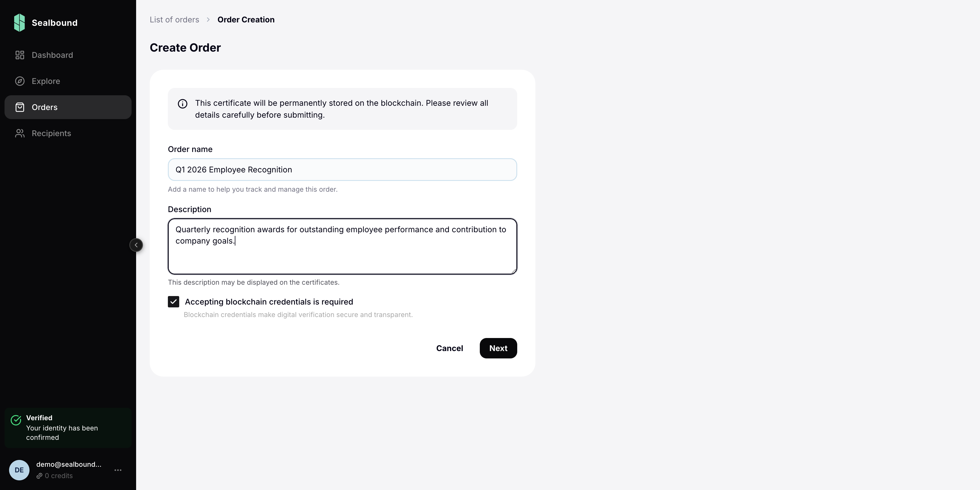This screenshot has height=490, width=980.
Task: Collapse the sidebar using the chevron button
Action: pyautogui.click(x=136, y=245)
